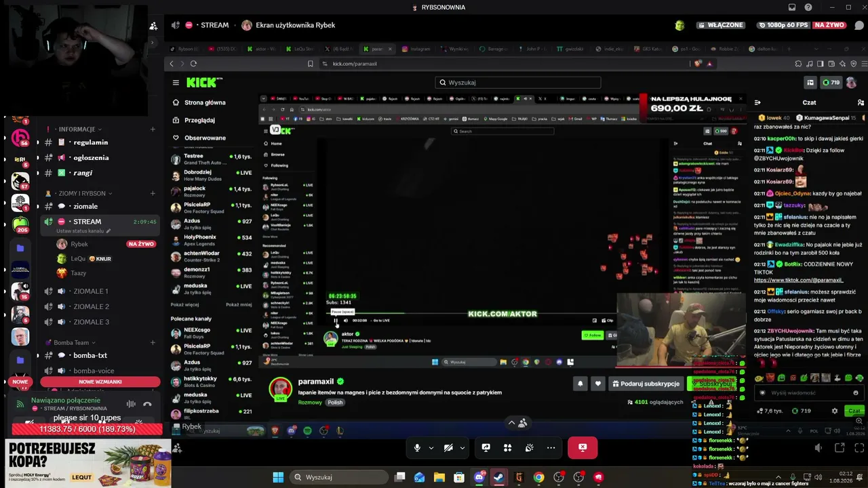868x488 pixels.
Task: Enable notifications bell for paramaxil
Action: point(580,384)
